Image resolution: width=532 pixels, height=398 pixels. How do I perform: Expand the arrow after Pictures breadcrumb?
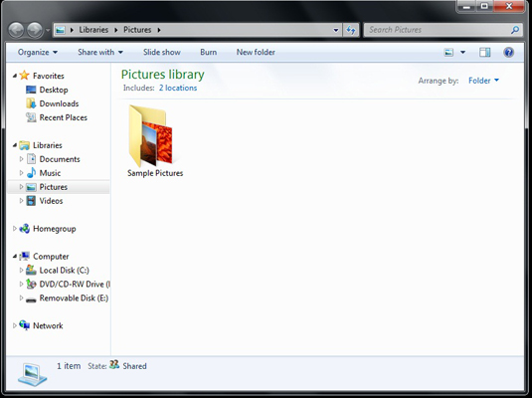pyautogui.click(x=159, y=30)
